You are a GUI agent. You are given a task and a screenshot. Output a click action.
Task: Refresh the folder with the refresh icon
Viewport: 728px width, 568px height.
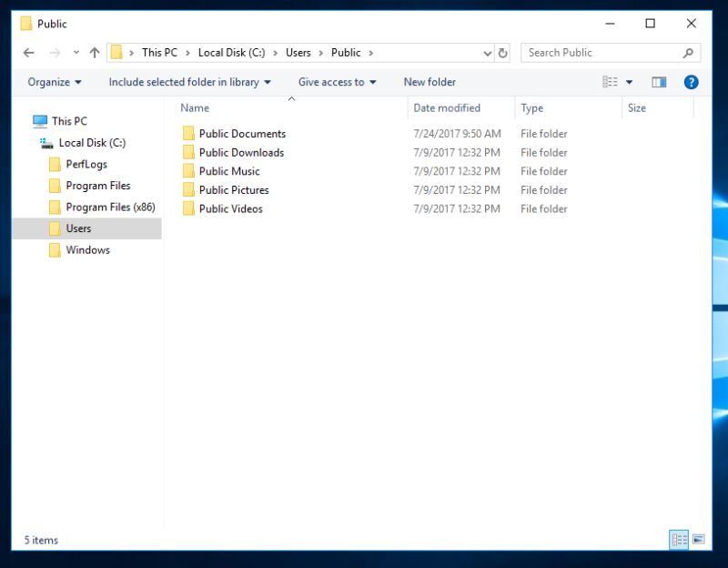point(502,52)
